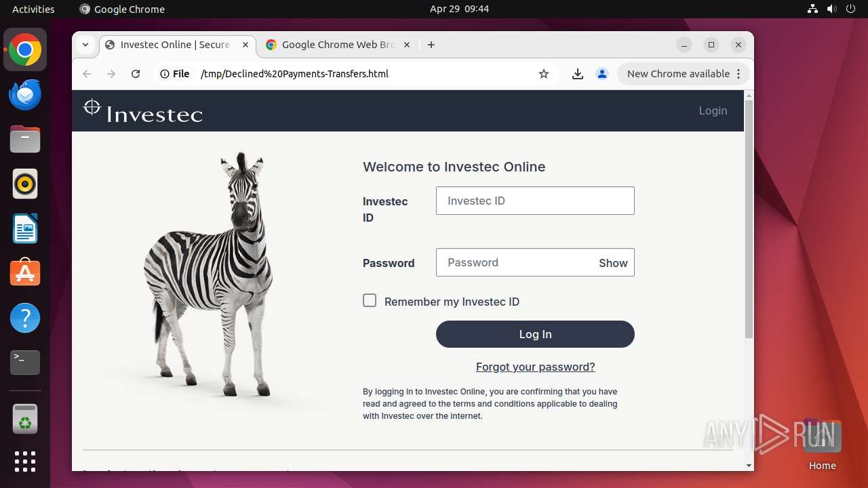
Task: Launch Thunderbird mail from the dock
Action: point(25,95)
